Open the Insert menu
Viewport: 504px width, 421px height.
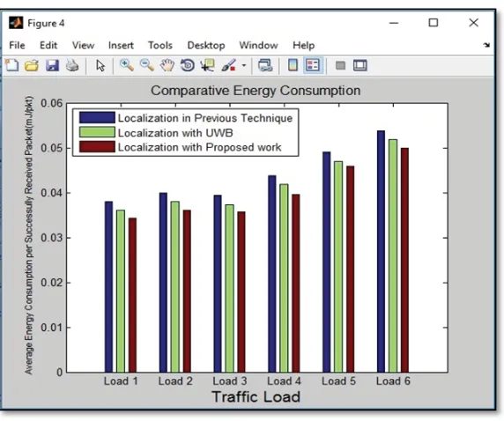pos(121,45)
